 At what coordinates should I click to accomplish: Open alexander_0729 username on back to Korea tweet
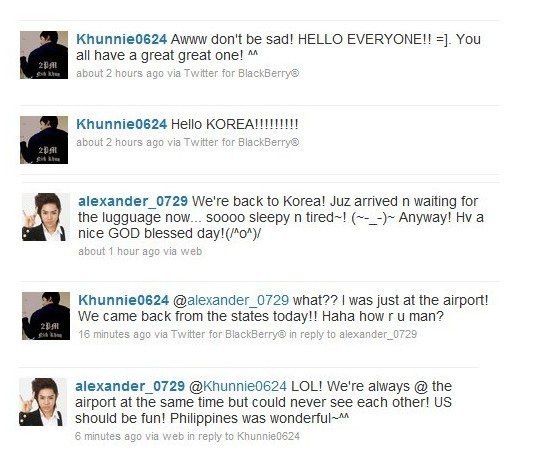click(133, 201)
